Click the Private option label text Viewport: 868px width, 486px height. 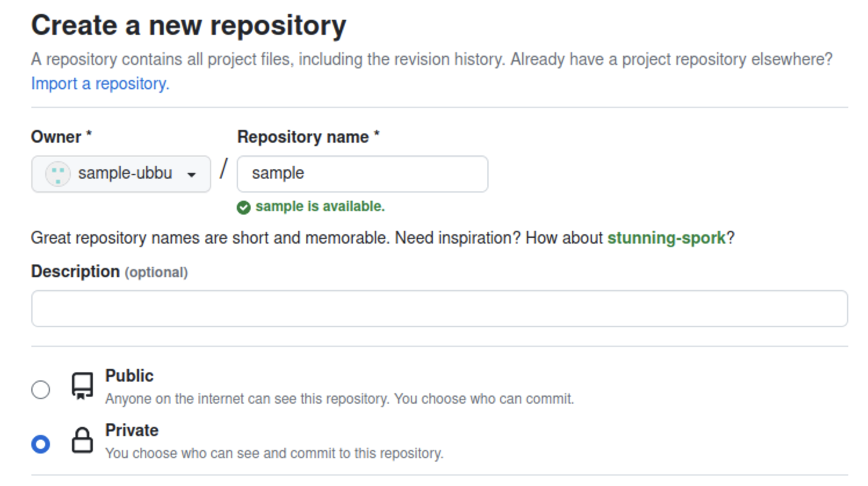point(132,430)
